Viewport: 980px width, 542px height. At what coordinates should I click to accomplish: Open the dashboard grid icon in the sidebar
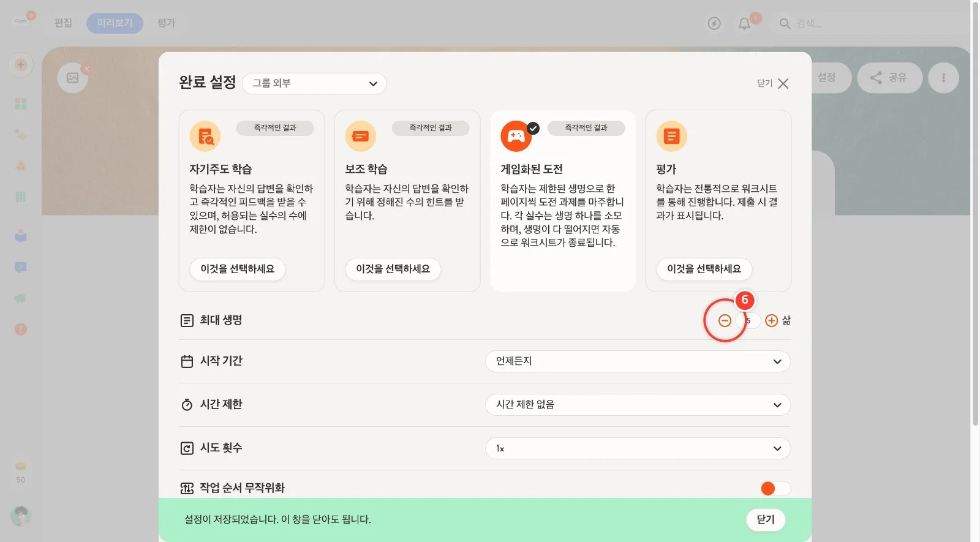(x=21, y=104)
